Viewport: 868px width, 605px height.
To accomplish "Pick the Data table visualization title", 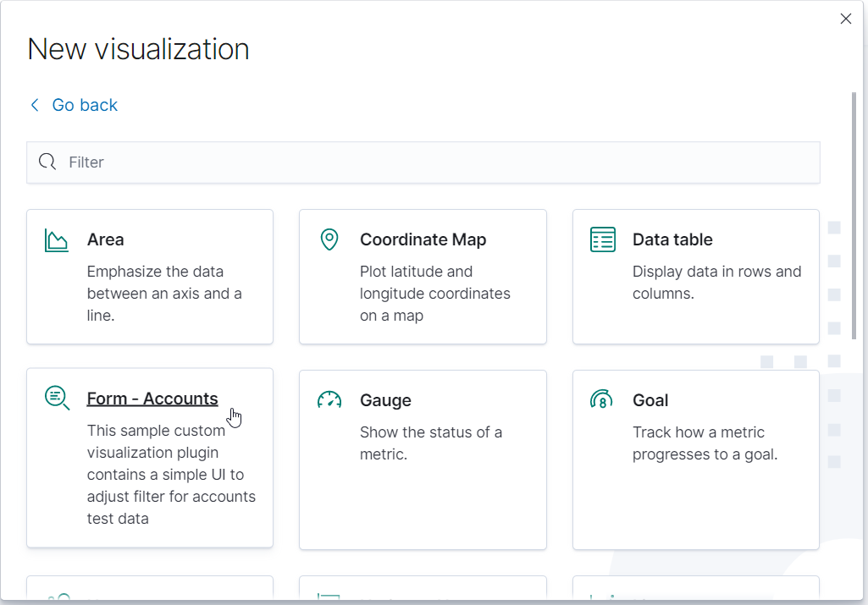I will tap(672, 239).
